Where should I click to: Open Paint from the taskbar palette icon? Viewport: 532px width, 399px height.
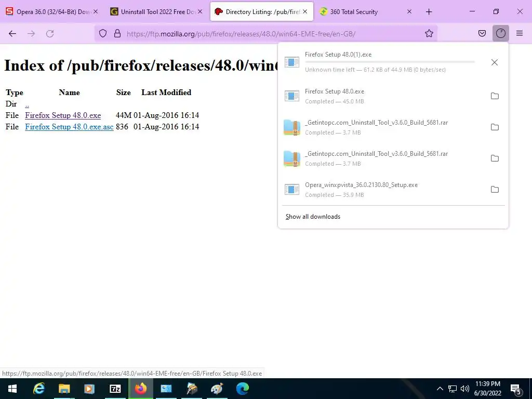click(217, 389)
